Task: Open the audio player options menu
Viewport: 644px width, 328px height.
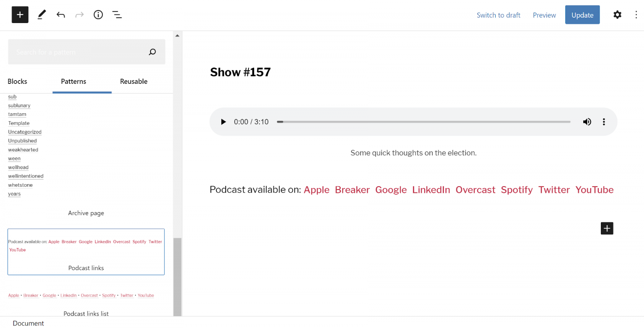Action: (x=604, y=122)
